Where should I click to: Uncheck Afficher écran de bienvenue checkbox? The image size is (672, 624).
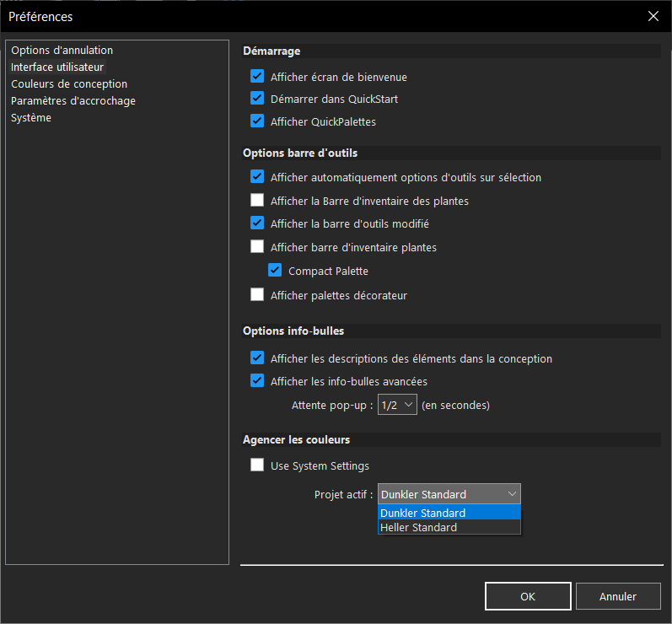click(x=257, y=76)
